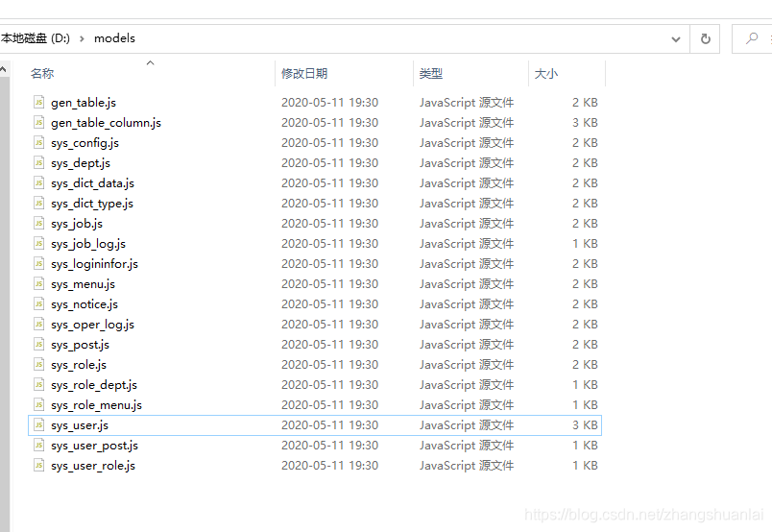Click the navigation pane scroll-up arrow
The width and height of the screenshot is (772, 532).
point(3,69)
